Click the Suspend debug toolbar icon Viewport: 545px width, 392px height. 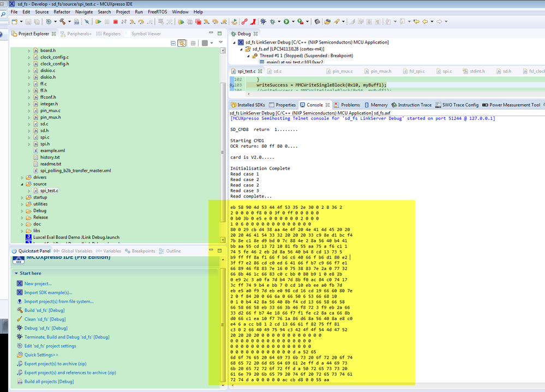click(107, 21)
